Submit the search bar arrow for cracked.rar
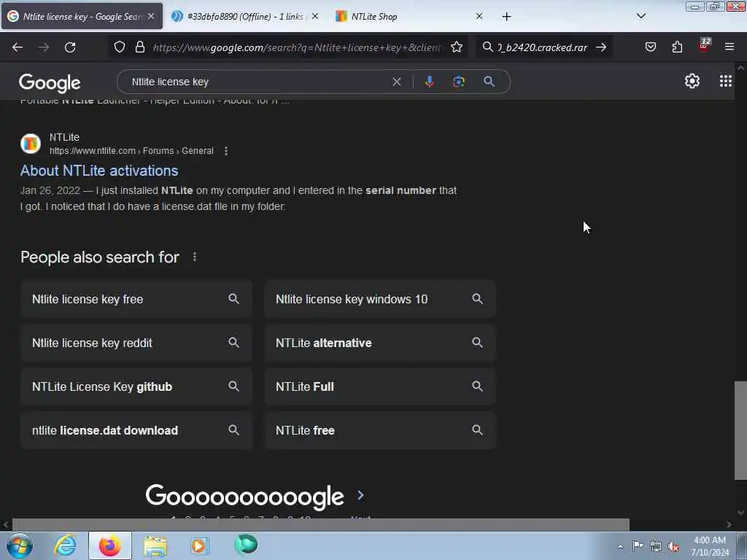This screenshot has height=560, width=747. pos(601,47)
